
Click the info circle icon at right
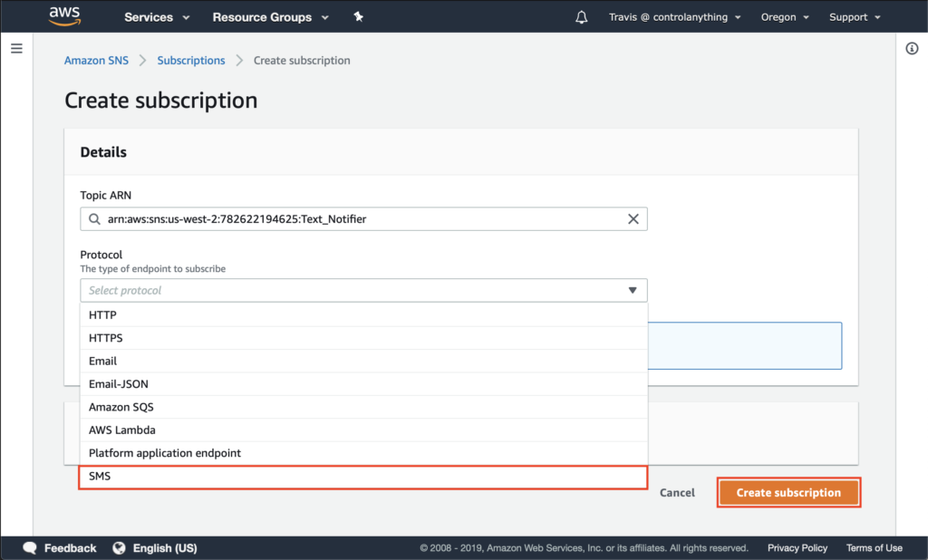(912, 49)
